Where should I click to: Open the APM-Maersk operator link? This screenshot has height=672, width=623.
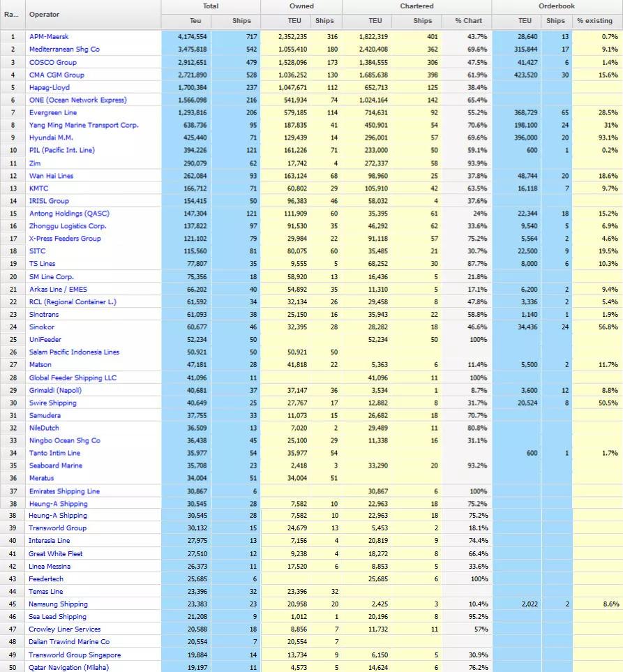pyautogui.click(x=49, y=37)
